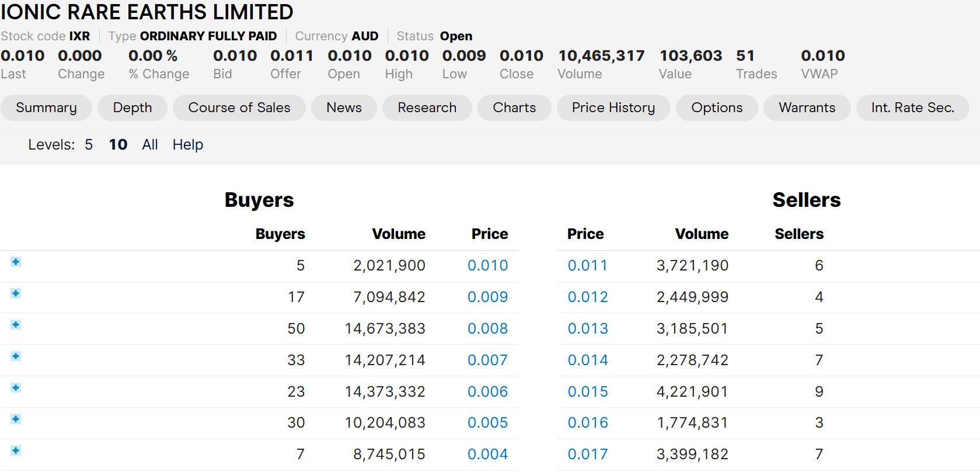
Task: Show 5 depth levels
Action: pos(89,145)
